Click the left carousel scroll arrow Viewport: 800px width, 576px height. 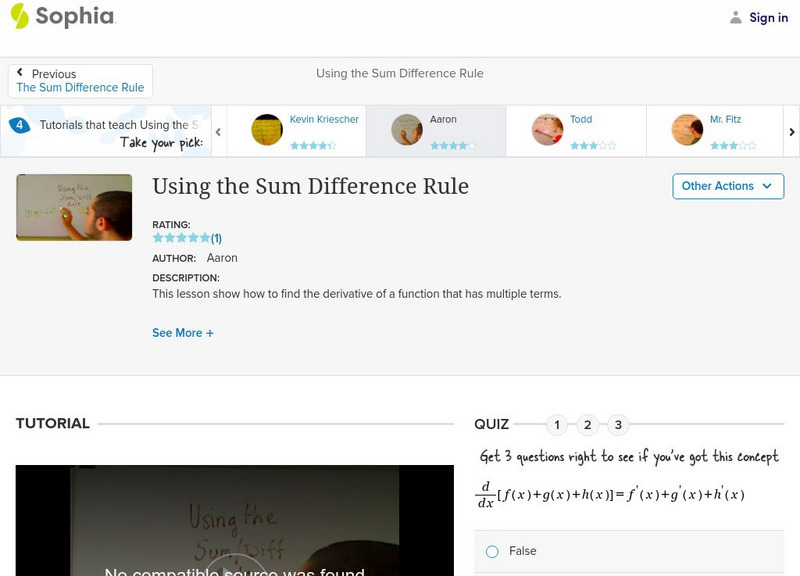click(x=216, y=130)
